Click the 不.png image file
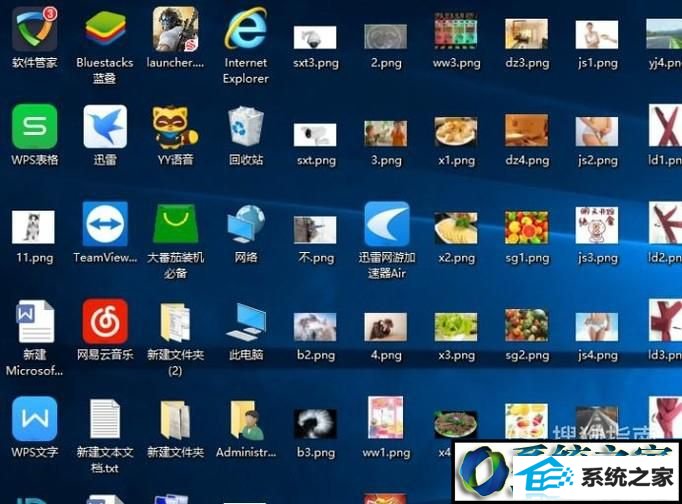This screenshot has width=682, height=504. tap(315, 230)
